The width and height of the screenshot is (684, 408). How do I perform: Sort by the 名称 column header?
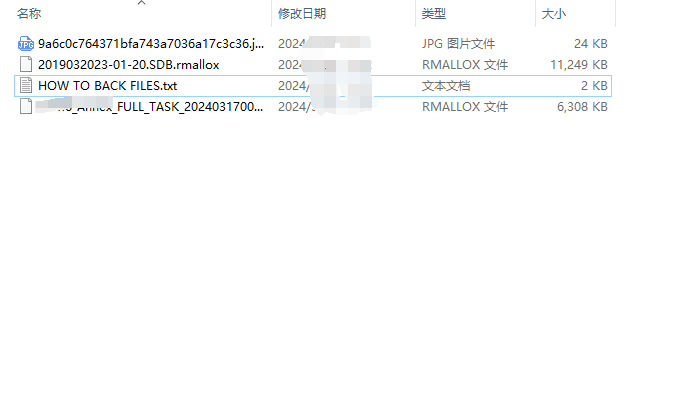pos(29,14)
